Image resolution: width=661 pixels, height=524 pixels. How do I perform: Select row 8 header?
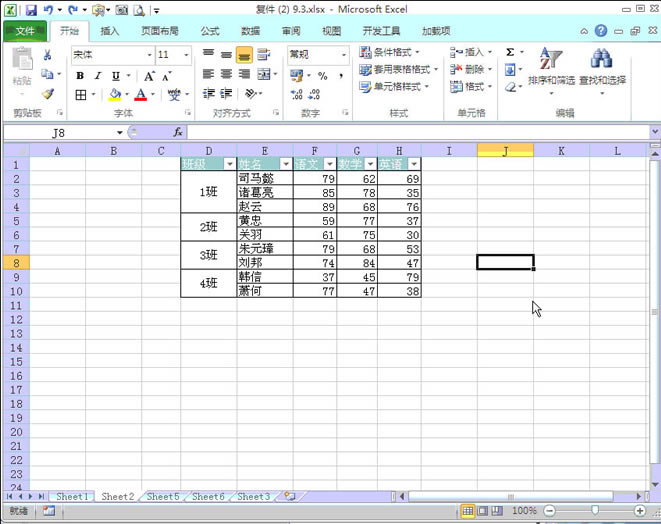[16, 263]
